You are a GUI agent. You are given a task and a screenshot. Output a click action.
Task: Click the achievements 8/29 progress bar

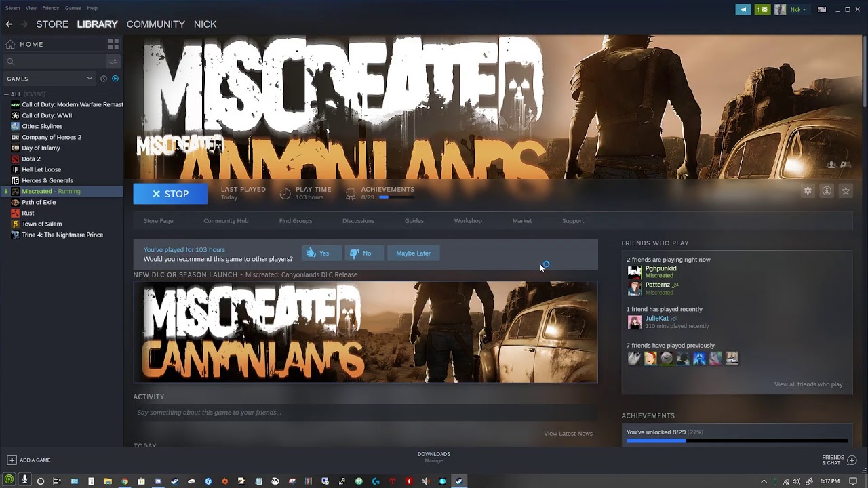point(737,441)
